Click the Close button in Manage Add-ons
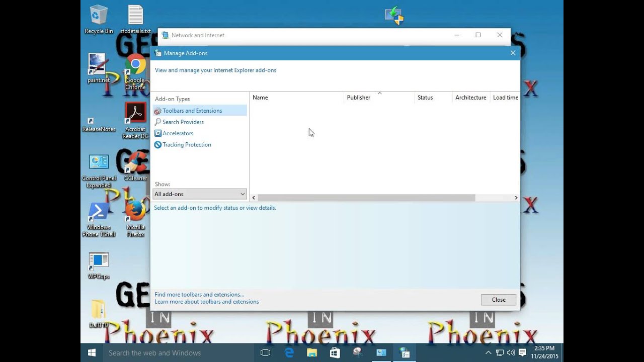The width and height of the screenshot is (644, 362). (x=499, y=300)
